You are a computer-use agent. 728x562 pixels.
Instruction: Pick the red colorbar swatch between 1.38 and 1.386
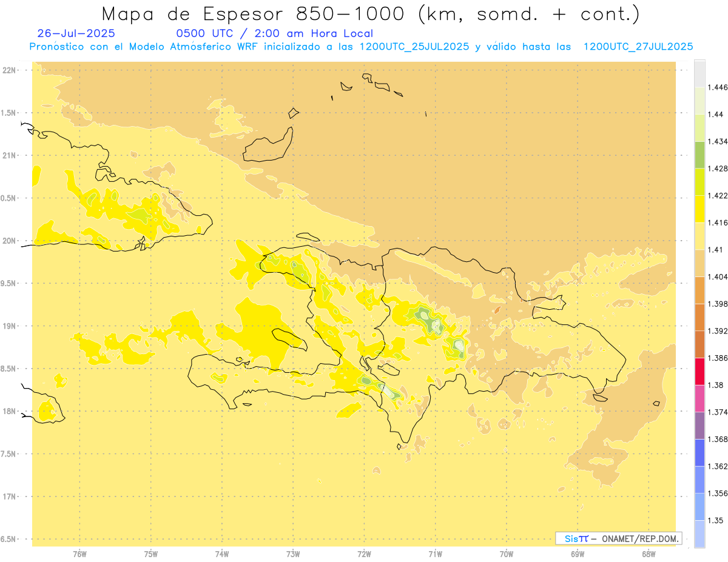point(699,372)
